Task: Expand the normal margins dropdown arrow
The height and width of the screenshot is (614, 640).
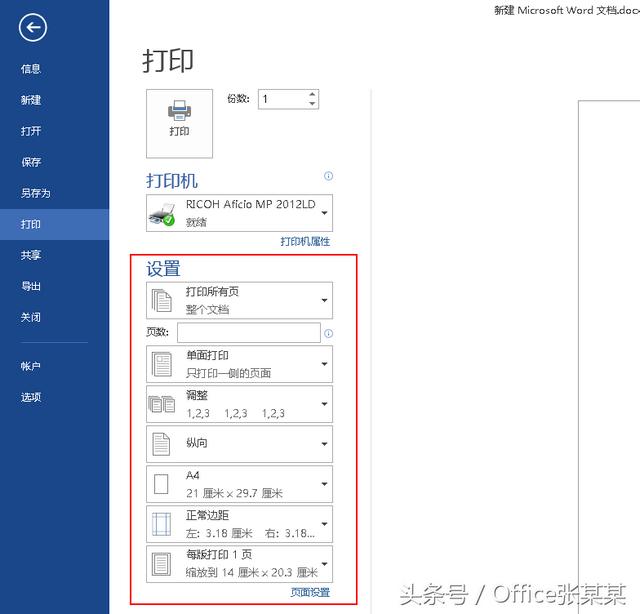Action: [x=324, y=524]
